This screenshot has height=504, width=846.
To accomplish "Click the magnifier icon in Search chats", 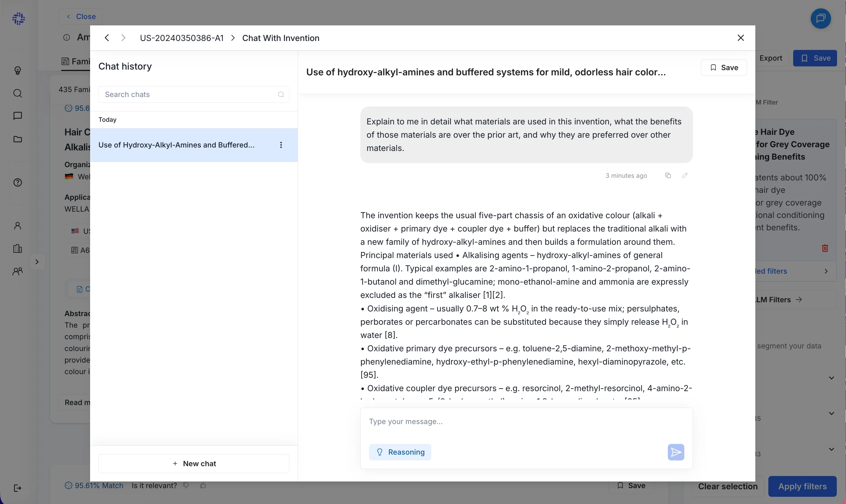I will pyautogui.click(x=281, y=94).
